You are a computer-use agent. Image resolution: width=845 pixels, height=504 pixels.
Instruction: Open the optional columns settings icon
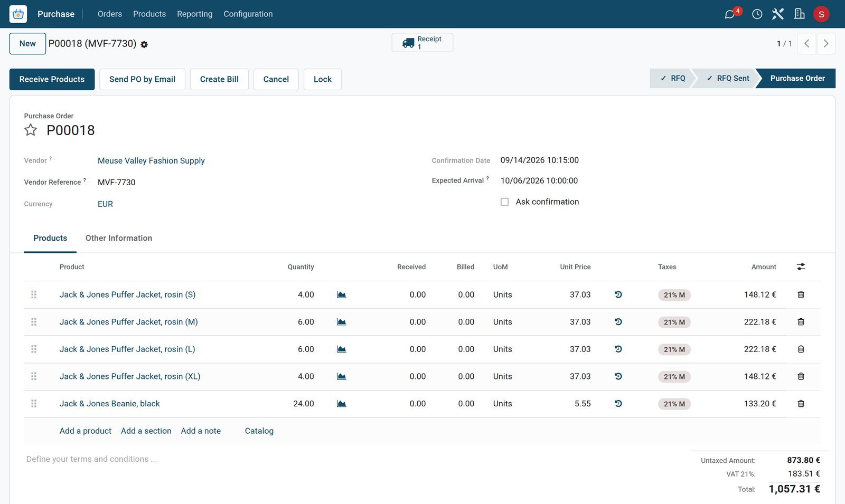coord(801,267)
